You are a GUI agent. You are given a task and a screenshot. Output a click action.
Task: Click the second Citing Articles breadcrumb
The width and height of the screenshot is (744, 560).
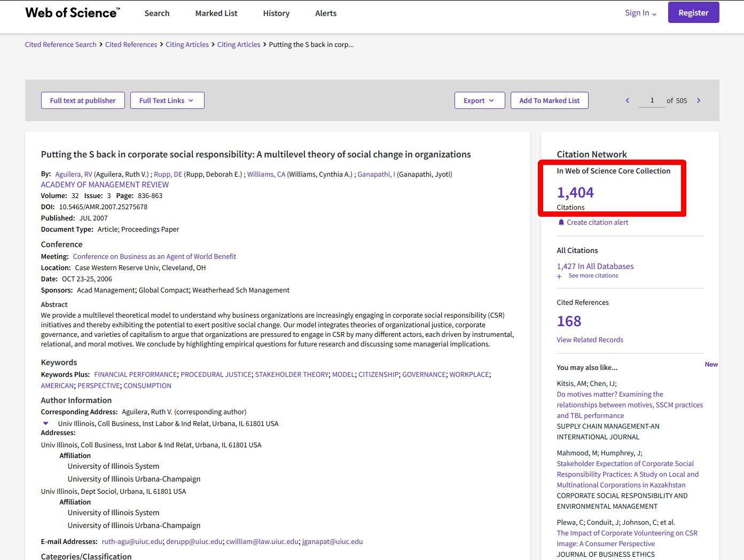click(239, 44)
